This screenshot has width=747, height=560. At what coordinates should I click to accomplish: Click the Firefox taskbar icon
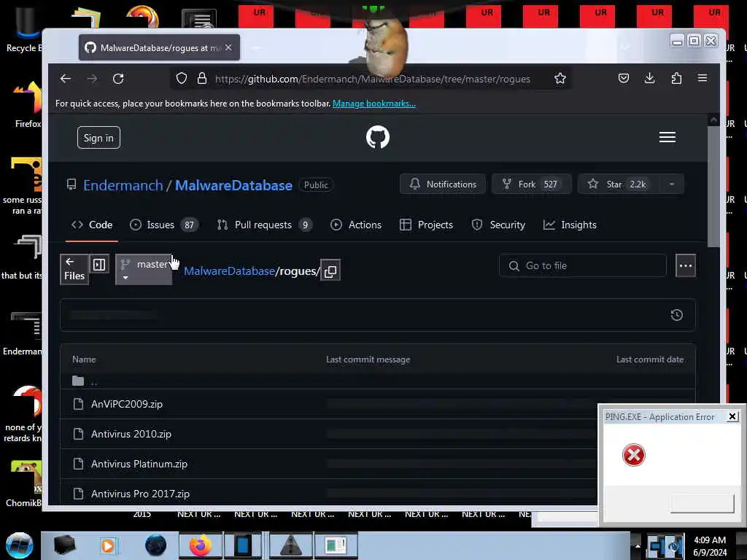click(x=201, y=545)
